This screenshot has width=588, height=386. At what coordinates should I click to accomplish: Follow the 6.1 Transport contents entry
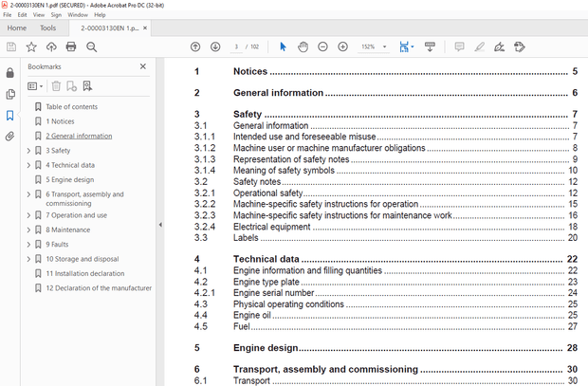coord(386,380)
